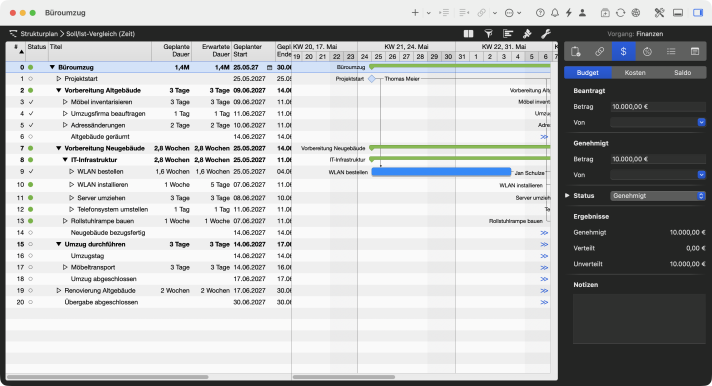Click the box with plus library icon
The width and height of the screenshot is (712, 386).
605,13
